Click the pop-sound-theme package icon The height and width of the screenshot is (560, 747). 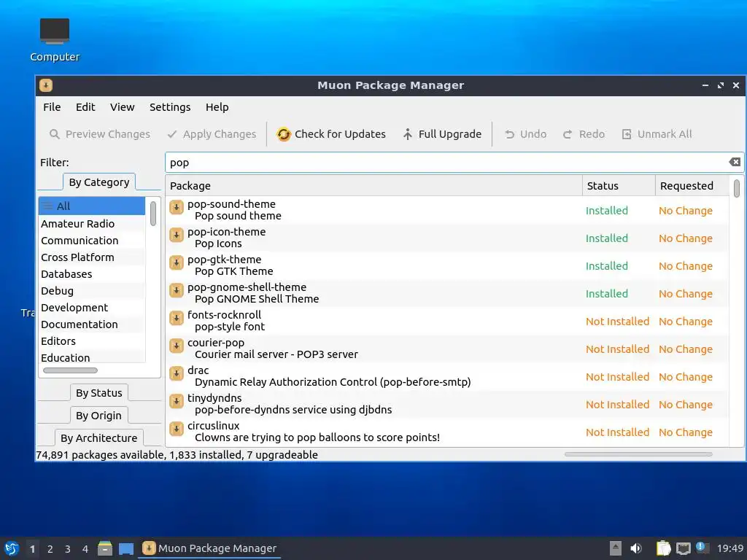[x=177, y=207]
